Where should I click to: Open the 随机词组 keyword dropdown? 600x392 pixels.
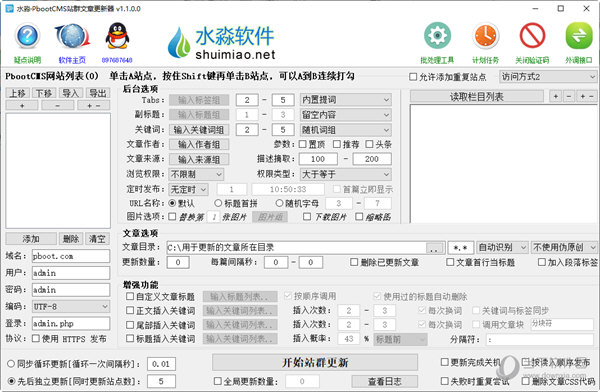click(x=346, y=130)
